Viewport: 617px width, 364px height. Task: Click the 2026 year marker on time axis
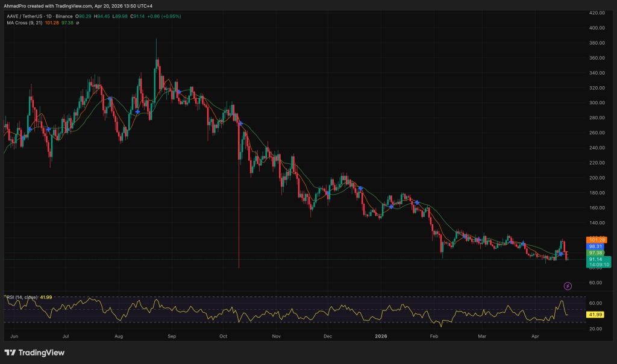381,334
